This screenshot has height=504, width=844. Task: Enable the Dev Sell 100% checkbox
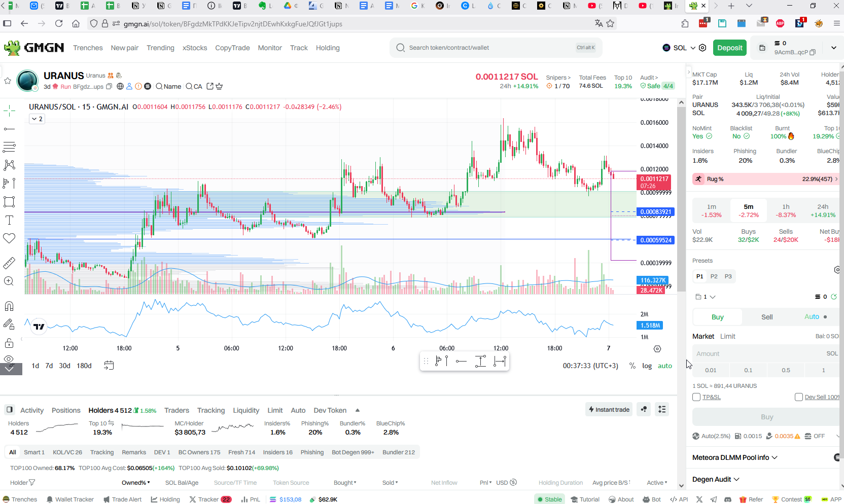799,397
